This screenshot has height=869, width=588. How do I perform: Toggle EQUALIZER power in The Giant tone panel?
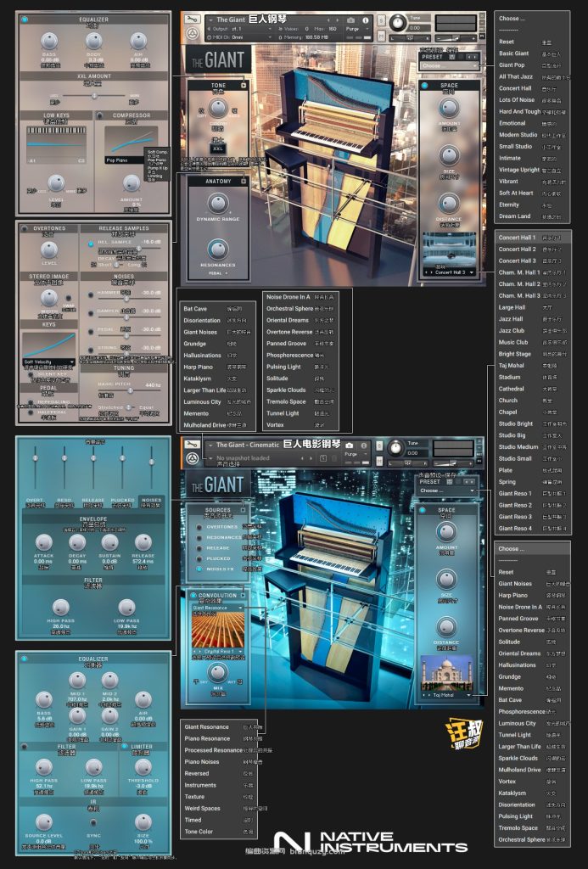(x=25, y=20)
